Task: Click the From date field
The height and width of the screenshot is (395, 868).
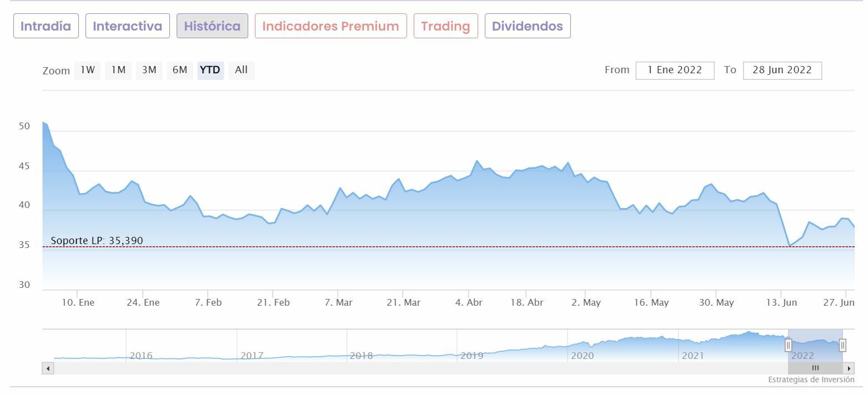Action: [675, 70]
